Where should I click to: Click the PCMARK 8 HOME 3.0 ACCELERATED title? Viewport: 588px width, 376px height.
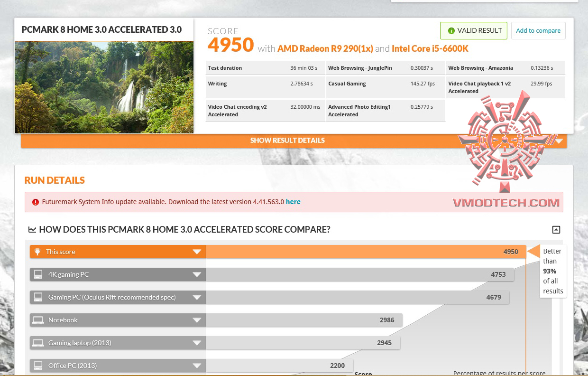tap(101, 29)
